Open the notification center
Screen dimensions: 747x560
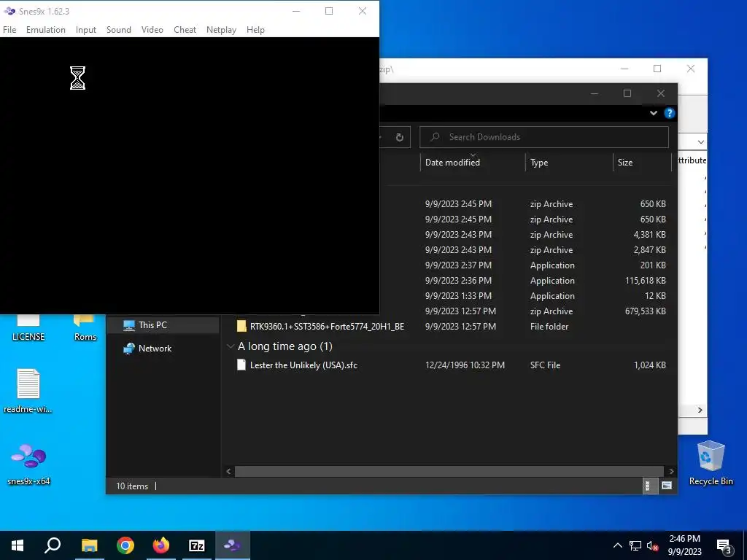click(x=724, y=545)
